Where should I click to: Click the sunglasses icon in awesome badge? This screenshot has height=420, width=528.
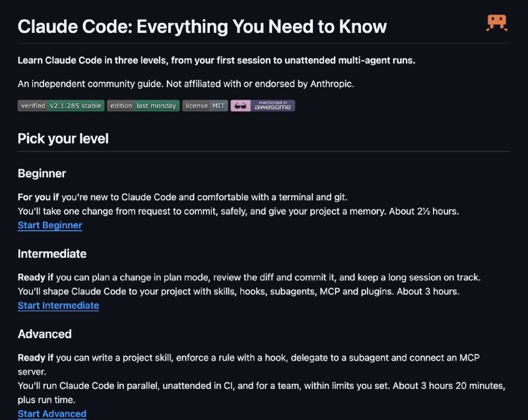click(240, 105)
